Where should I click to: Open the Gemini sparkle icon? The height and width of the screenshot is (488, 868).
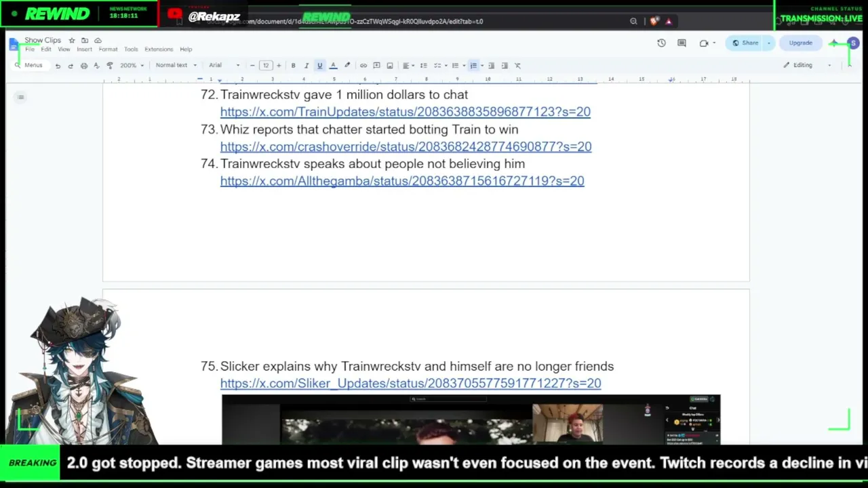834,43
